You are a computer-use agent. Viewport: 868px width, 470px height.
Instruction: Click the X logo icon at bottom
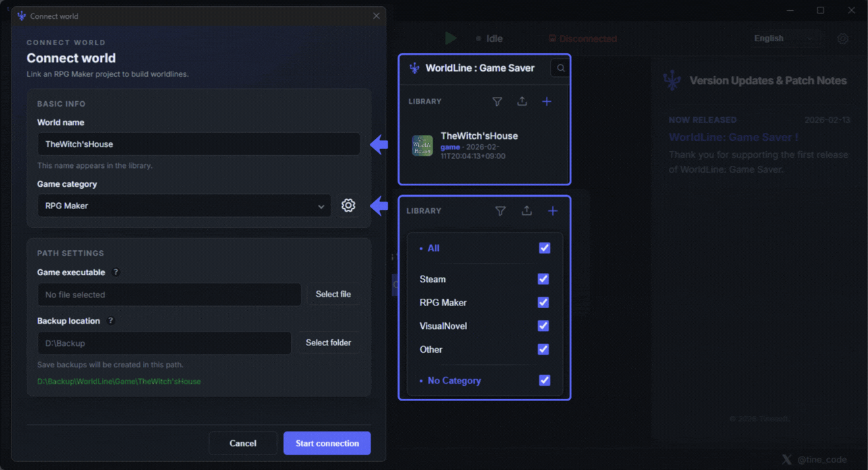(787, 459)
